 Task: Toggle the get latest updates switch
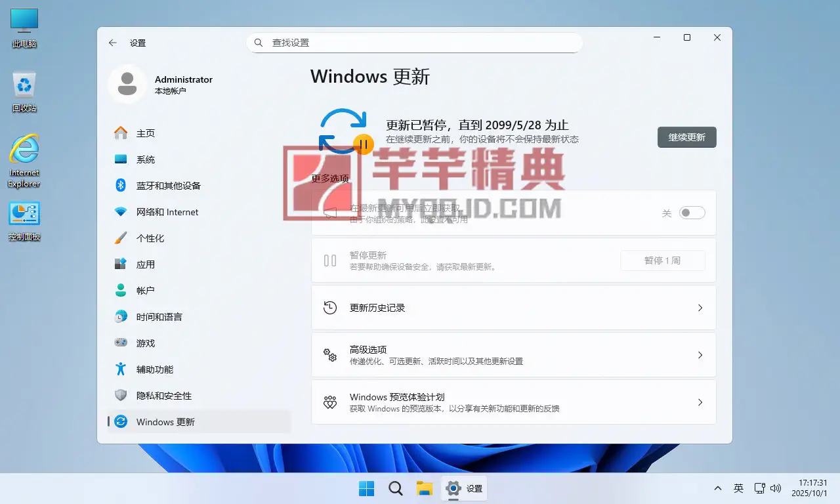pyautogui.click(x=692, y=213)
